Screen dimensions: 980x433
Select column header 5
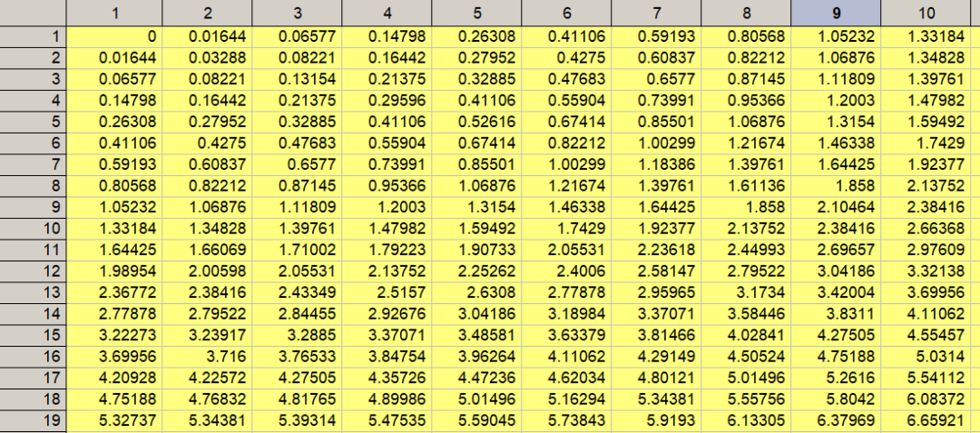tap(476, 13)
